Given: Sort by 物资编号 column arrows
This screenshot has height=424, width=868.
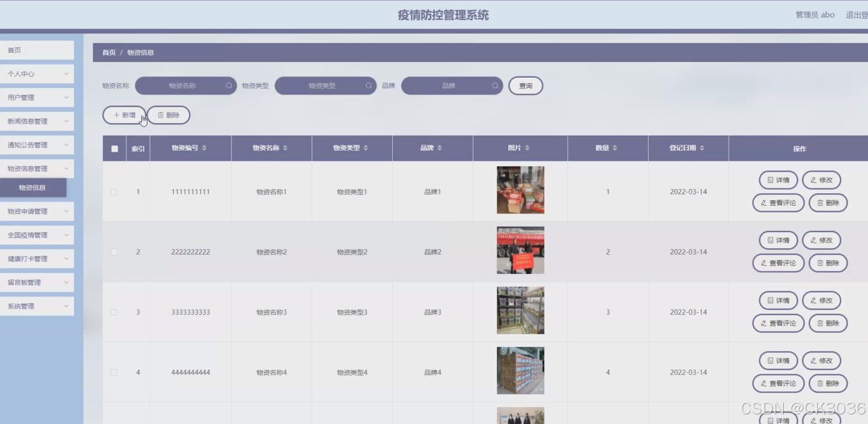Looking at the screenshot, I should (204, 148).
